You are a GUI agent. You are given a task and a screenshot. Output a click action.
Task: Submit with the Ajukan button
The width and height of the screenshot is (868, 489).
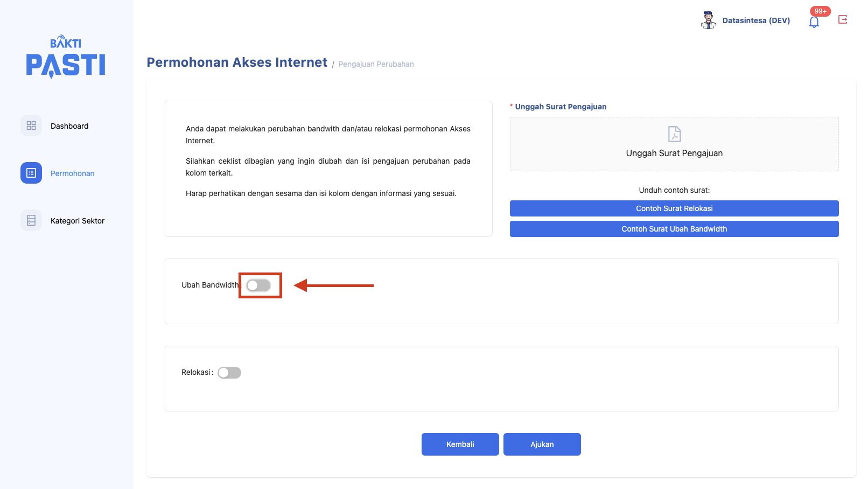pyautogui.click(x=542, y=444)
